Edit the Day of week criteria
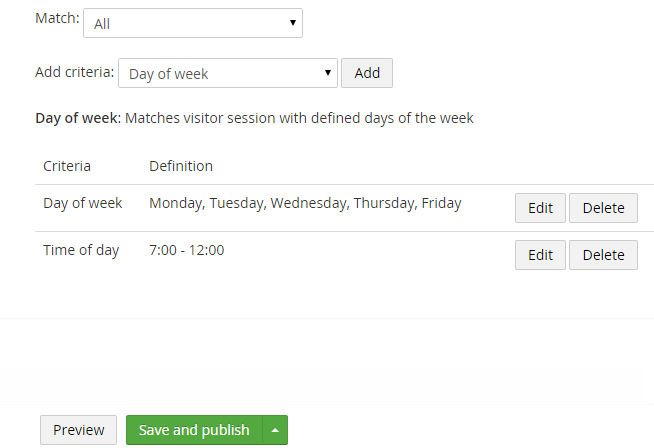This screenshot has width=654, height=448. pos(540,208)
